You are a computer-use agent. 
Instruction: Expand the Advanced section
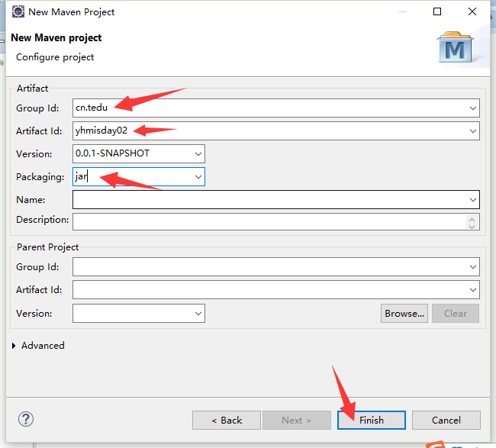(14, 346)
